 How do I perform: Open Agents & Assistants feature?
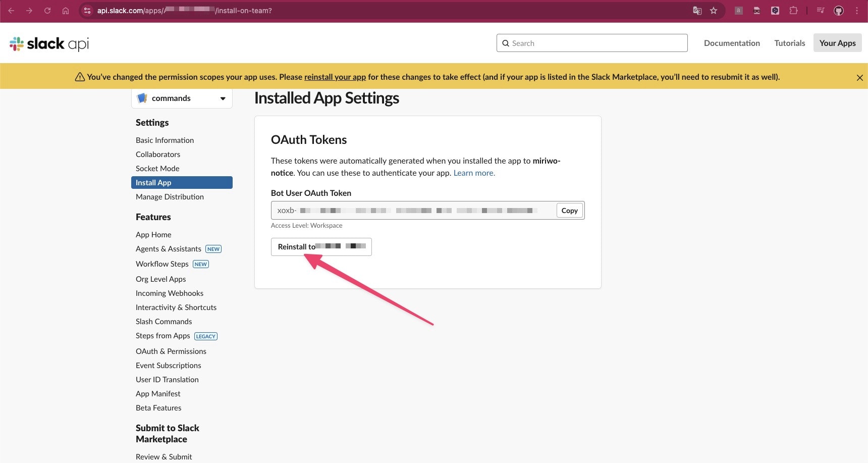[x=169, y=249]
